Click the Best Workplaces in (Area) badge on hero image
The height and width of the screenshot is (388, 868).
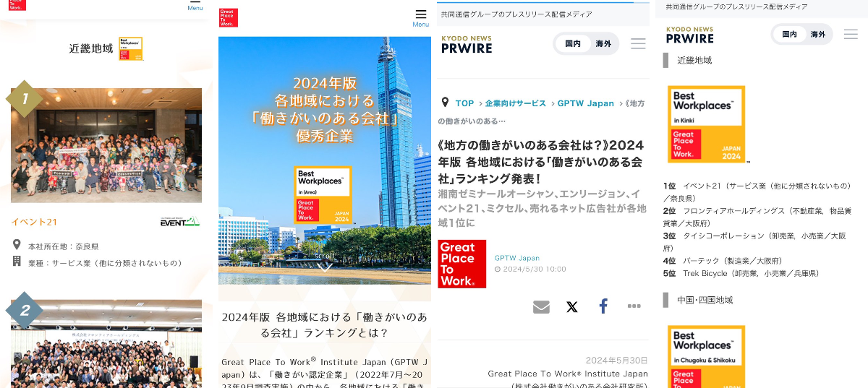coord(323,194)
